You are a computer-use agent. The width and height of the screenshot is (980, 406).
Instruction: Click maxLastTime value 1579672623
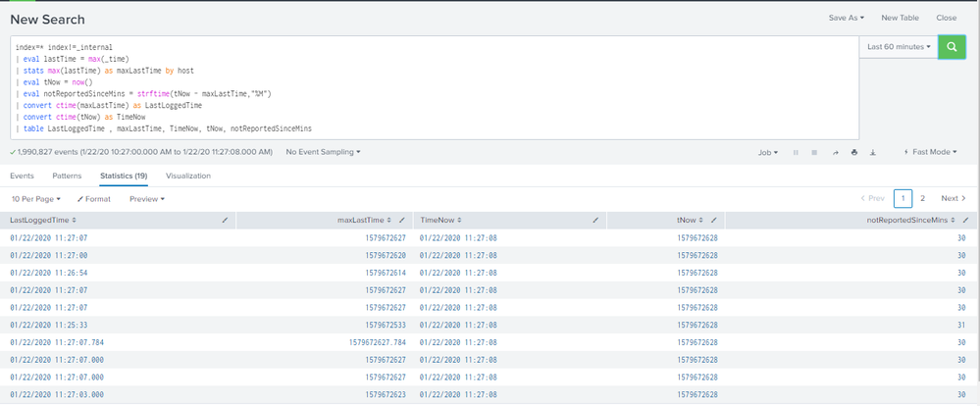[386, 395]
